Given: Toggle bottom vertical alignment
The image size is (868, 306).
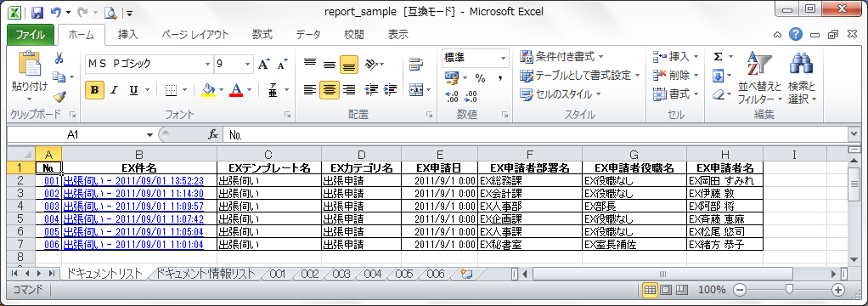Looking at the screenshot, I should 348,65.
